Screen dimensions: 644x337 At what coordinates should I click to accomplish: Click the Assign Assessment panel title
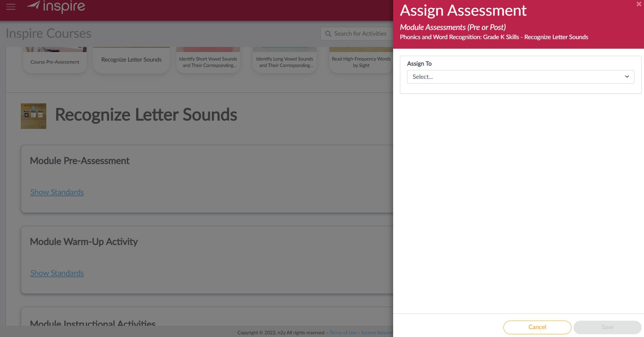click(463, 10)
